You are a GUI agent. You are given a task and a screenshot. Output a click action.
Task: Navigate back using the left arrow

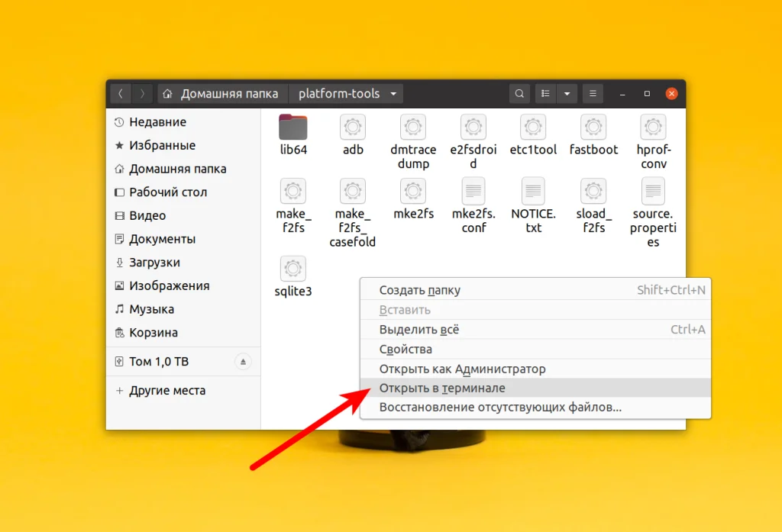point(121,92)
